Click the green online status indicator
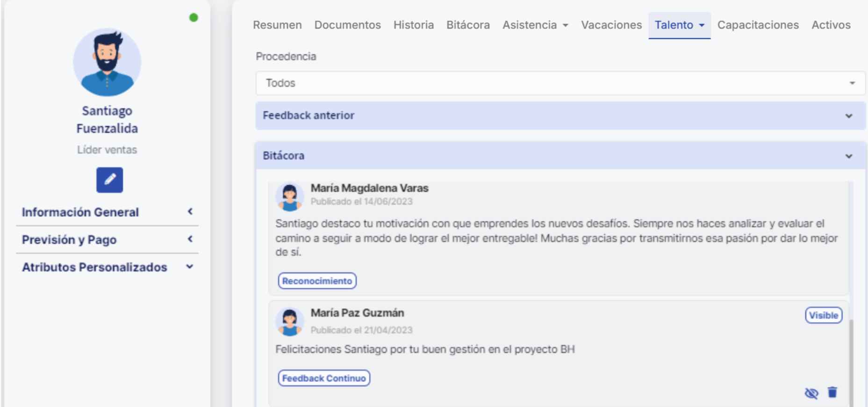The image size is (868, 407). pyautogui.click(x=194, y=18)
